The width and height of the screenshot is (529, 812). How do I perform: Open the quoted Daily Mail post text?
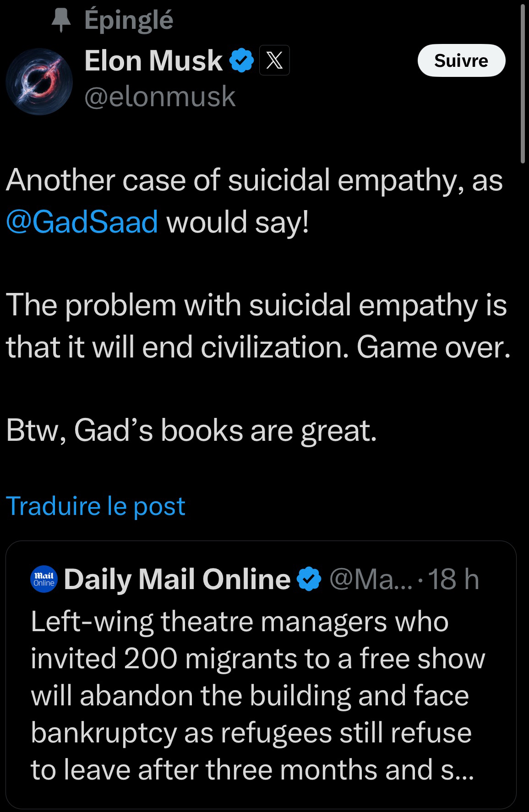256,696
